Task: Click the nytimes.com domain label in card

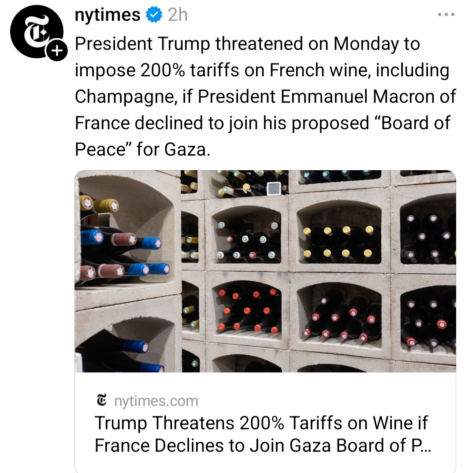Action: click(x=156, y=401)
